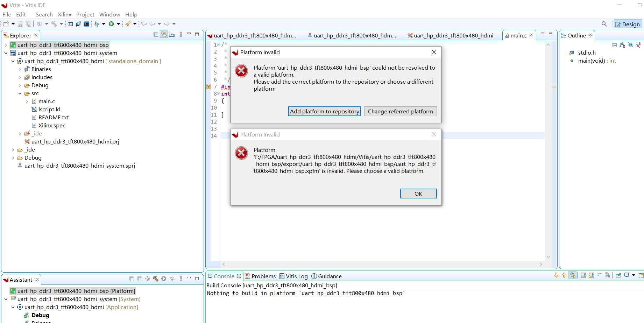Click console Pin Console icon
Viewport: 644px width, 323px height.
[618, 275]
